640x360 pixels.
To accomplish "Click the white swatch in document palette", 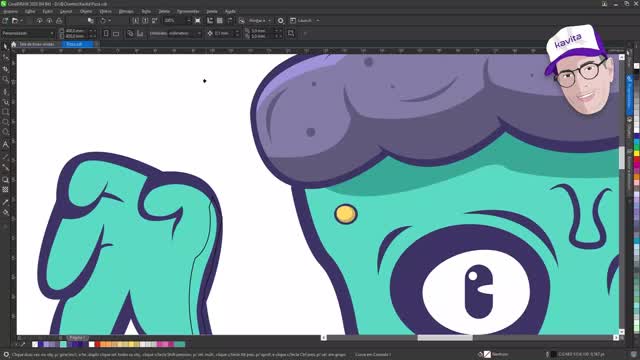I will tap(91, 344).
